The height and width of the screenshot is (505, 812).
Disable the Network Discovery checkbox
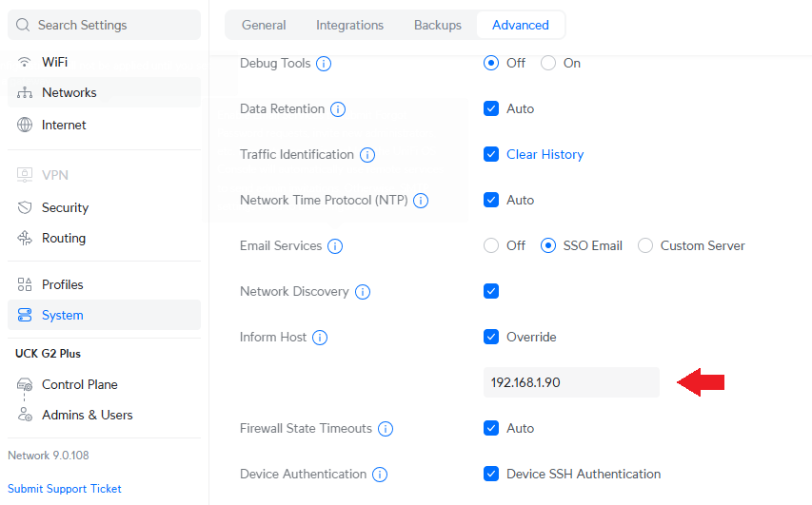491,292
